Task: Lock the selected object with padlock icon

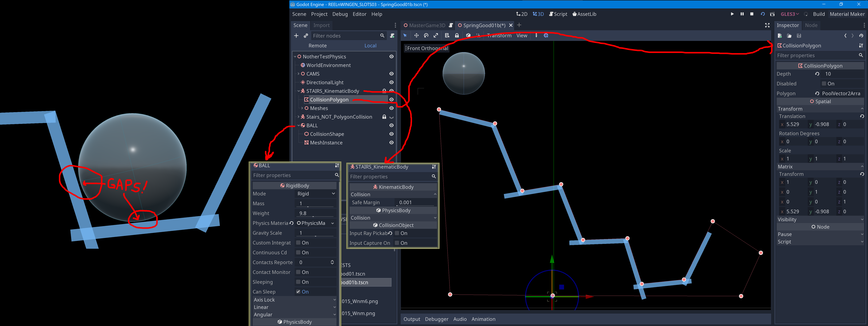Action: tap(457, 35)
